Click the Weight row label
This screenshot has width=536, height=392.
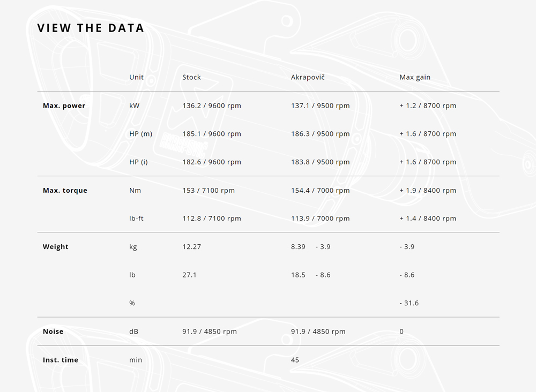pyautogui.click(x=56, y=247)
